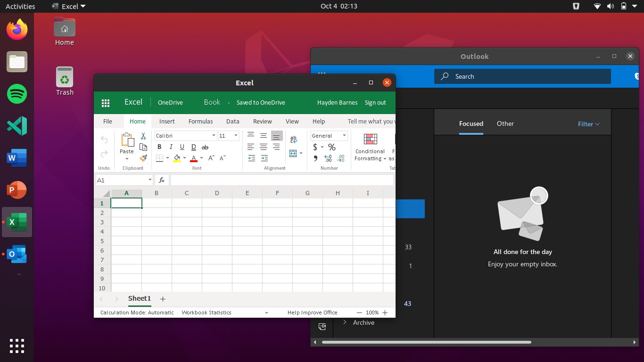Click the Insert Function fx icon
The width and height of the screenshot is (644, 362).
tap(162, 180)
